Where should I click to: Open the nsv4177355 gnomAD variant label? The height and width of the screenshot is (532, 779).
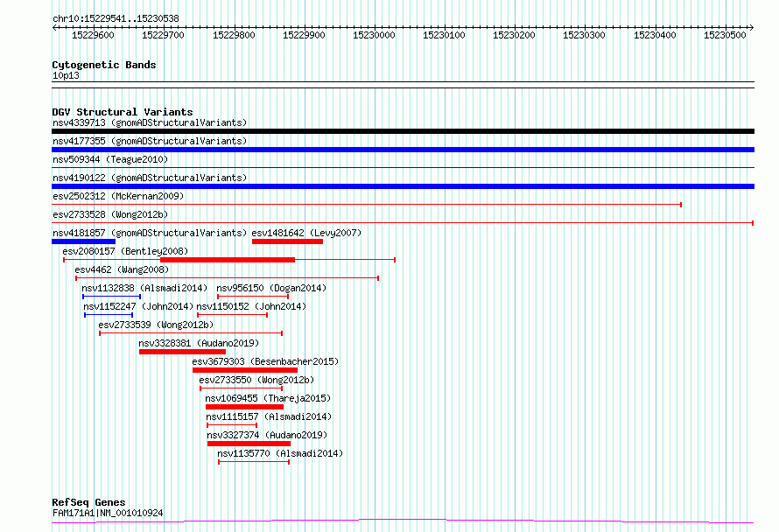point(150,141)
